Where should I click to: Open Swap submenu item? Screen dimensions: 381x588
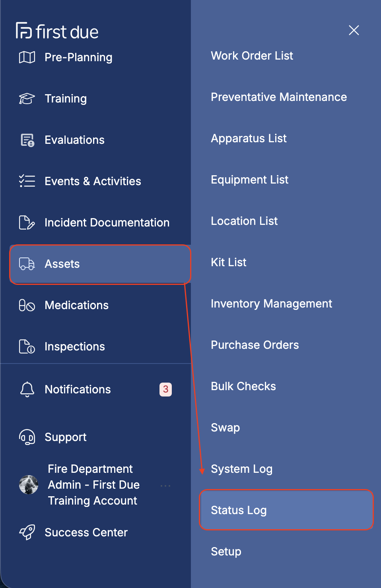coord(225,427)
